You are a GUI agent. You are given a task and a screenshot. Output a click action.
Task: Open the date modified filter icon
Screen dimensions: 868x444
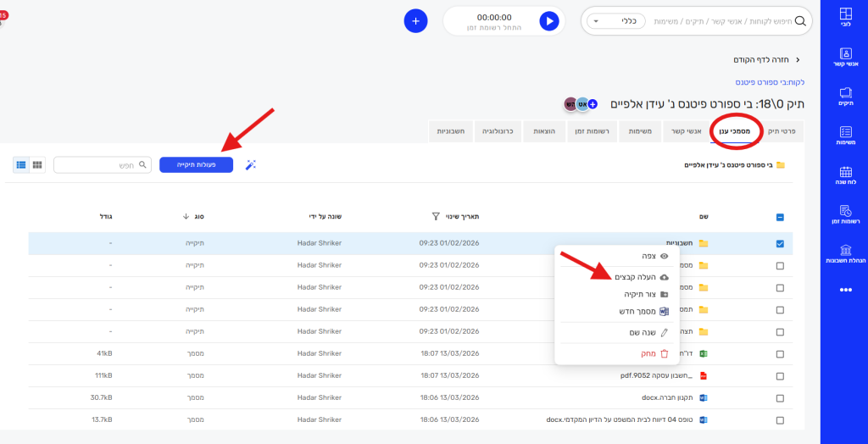[436, 216]
